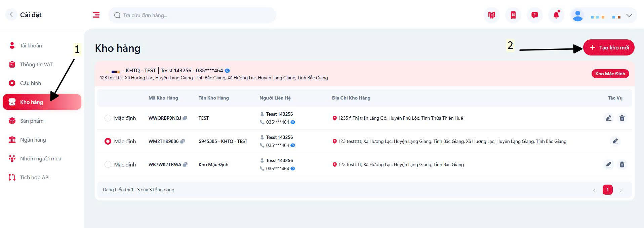Go back using the arrow beside Cài đặt
This screenshot has height=228, width=644.
point(11,14)
